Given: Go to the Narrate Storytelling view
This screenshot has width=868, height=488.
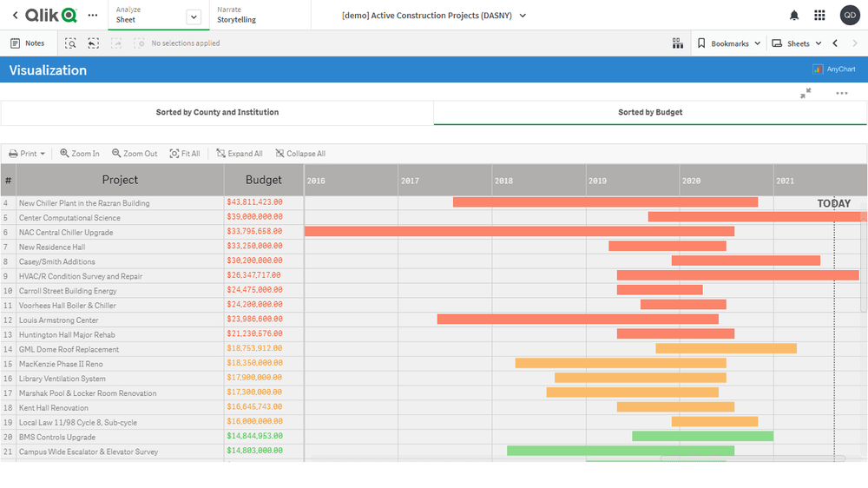Looking at the screenshot, I should [236, 15].
